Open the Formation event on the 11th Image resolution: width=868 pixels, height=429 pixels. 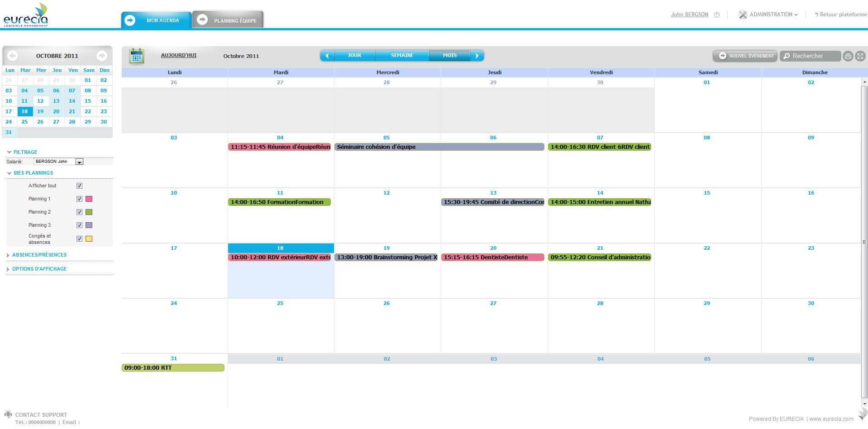[280, 202]
